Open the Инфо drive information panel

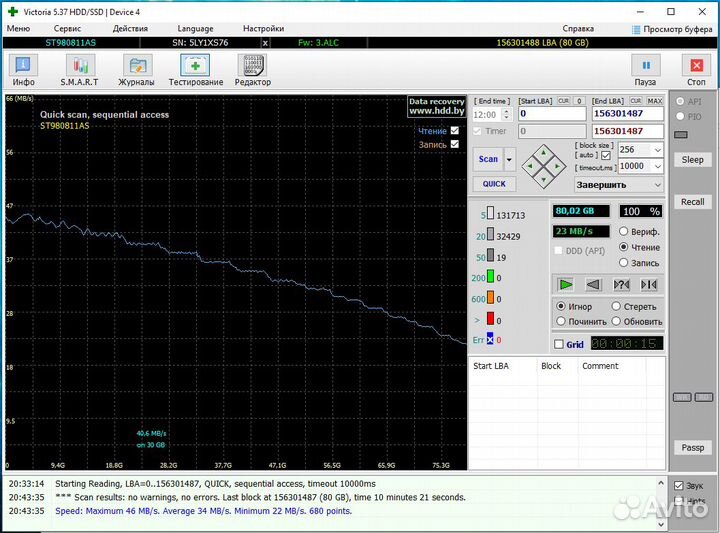click(x=23, y=70)
